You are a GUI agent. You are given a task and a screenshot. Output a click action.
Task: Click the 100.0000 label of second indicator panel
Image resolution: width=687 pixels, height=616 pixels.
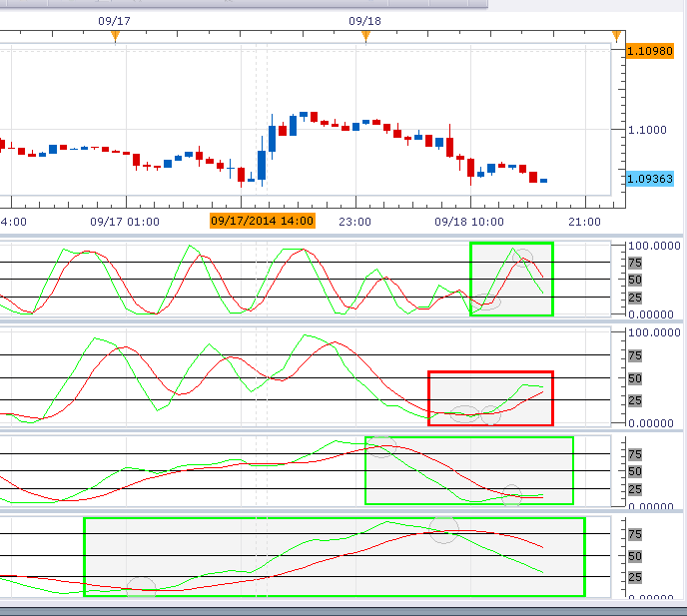654,332
